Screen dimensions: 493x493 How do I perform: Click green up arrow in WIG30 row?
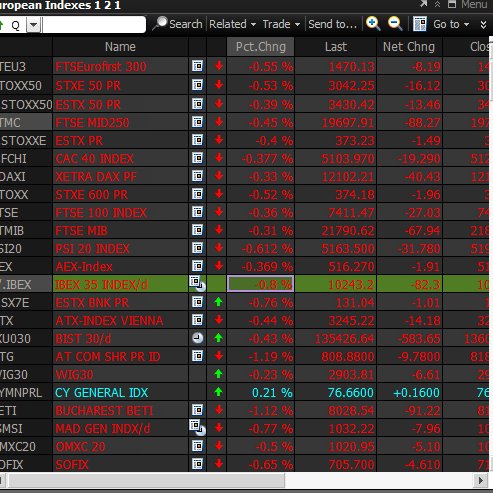pyautogui.click(x=218, y=374)
